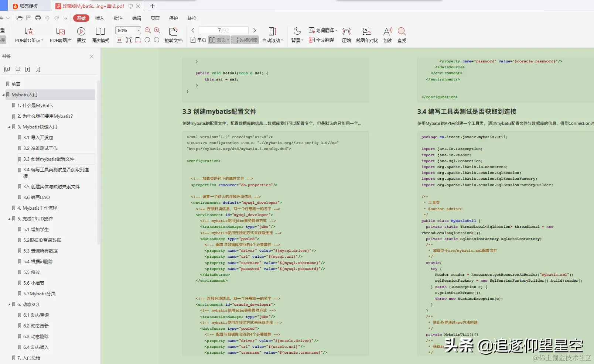Image resolution: width=594 pixels, height=364 pixels.
Task: Open the zoom percentage 80% dropdown
Action: 139,30
